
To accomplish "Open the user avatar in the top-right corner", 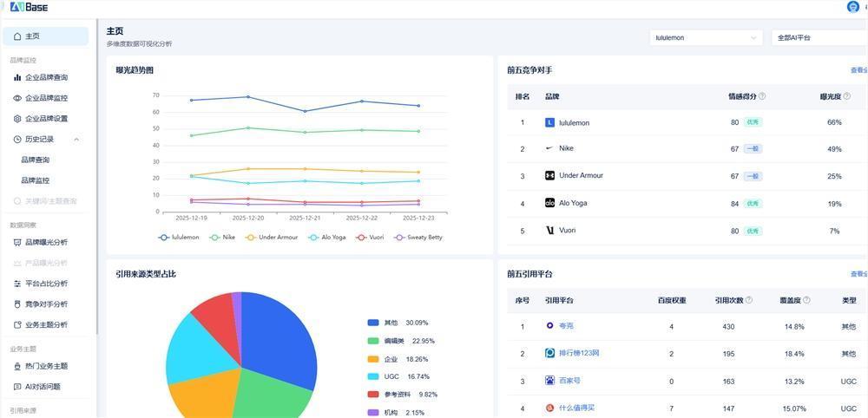I will [x=852, y=7].
